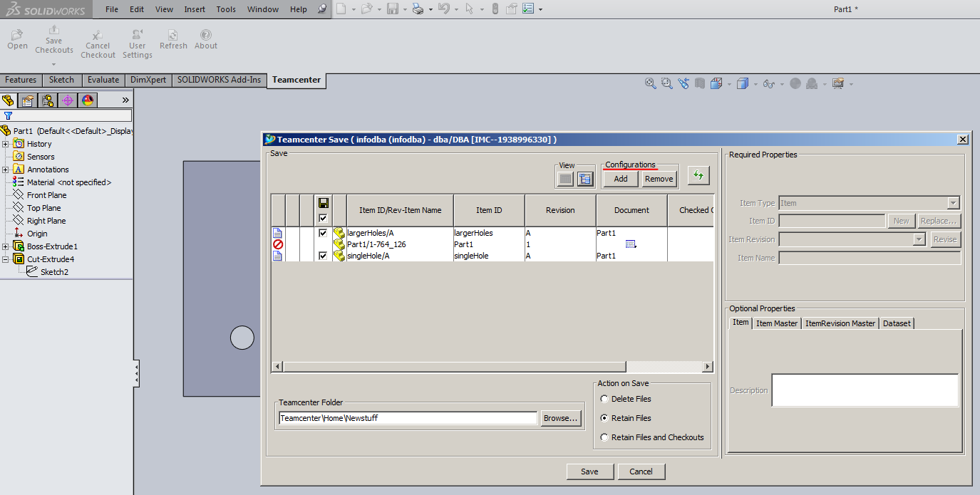Click the Add configuration button
This screenshot has height=495, width=980.
(621, 179)
